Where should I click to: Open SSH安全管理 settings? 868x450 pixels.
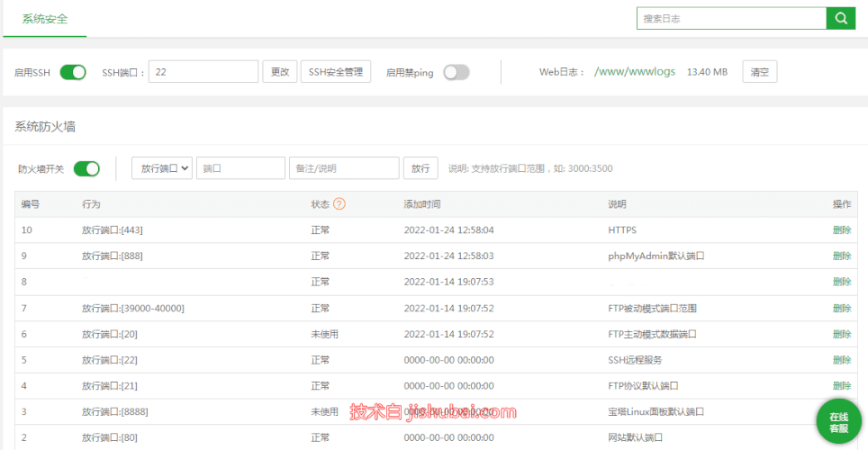pos(335,72)
